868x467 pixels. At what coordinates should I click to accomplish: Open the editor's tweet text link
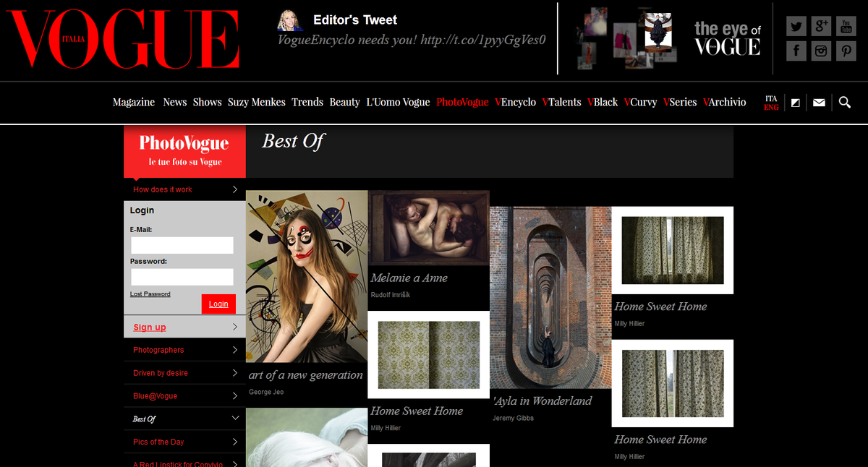tap(411, 40)
